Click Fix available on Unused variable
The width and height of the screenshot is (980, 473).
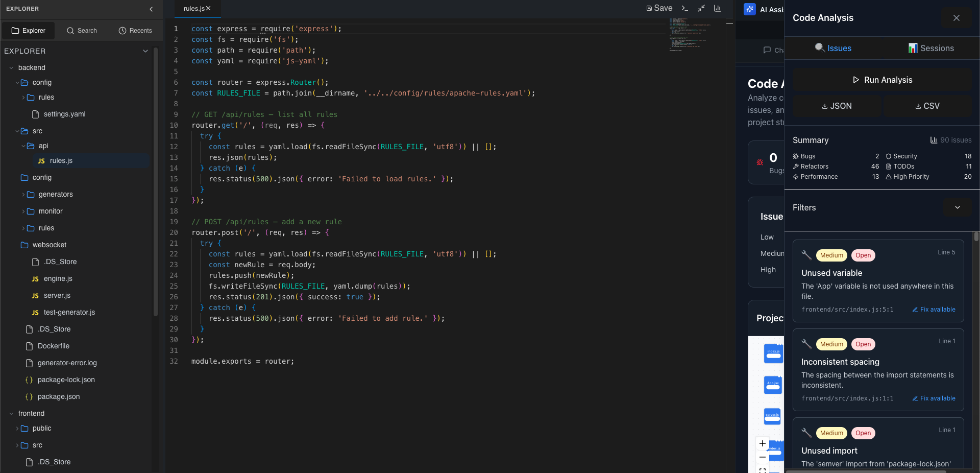tap(934, 310)
